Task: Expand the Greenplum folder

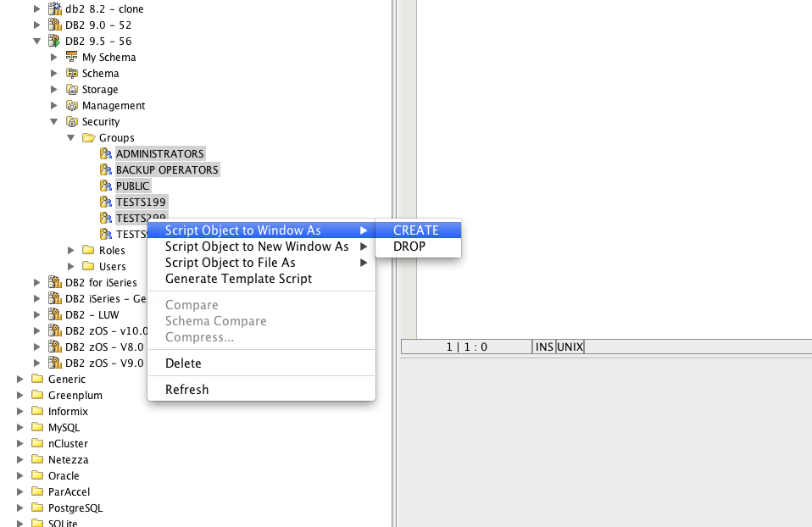Action: [x=19, y=395]
